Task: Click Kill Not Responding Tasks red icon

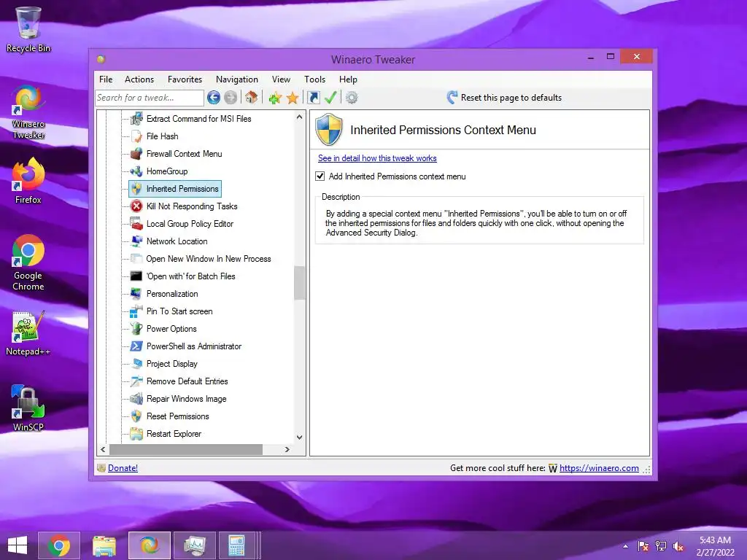Action: click(136, 206)
